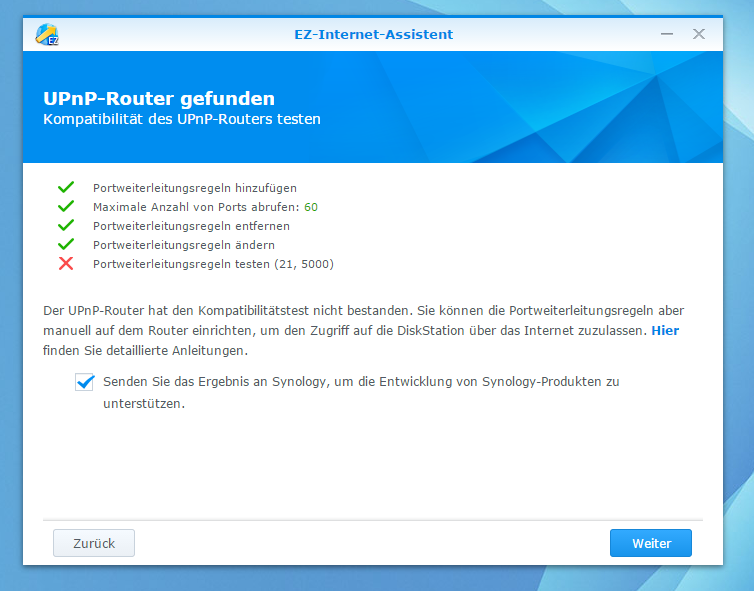Select text 'Portweiterleitungsregeln entfernen'
754x591 pixels.
191,226
